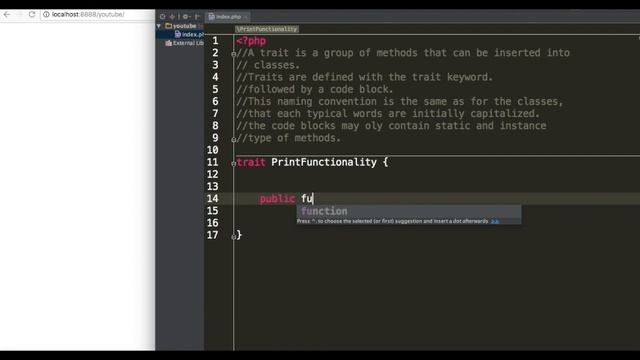Click fold end marker at line 17

click(x=233, y=236)
